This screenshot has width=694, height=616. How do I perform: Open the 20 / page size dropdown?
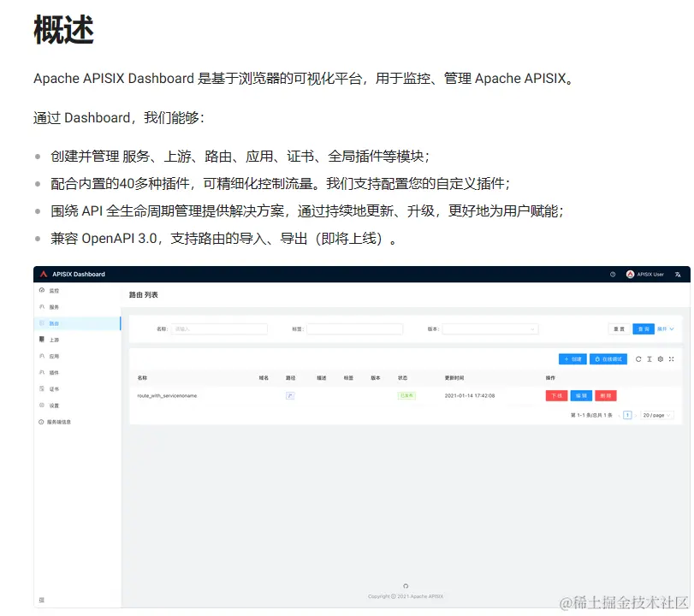657,415
